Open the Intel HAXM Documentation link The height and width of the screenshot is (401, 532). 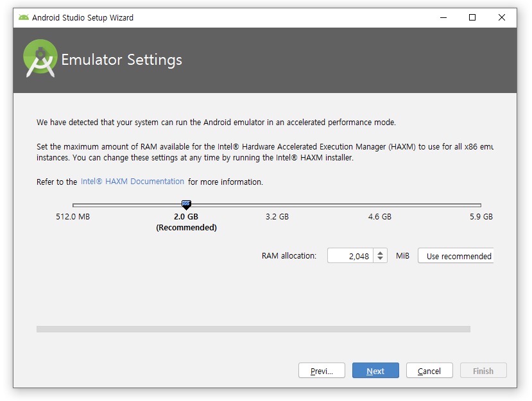click(x=132, y=182)
